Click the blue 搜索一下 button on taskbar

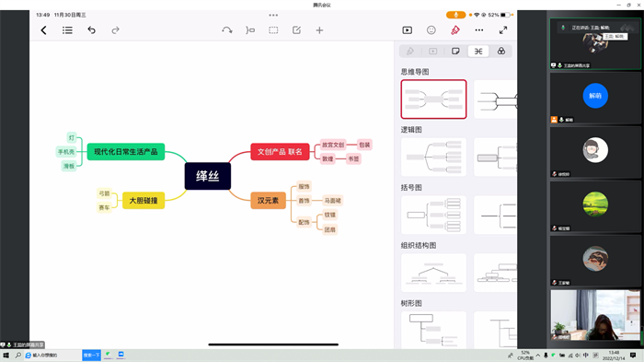tap(92, 355)
